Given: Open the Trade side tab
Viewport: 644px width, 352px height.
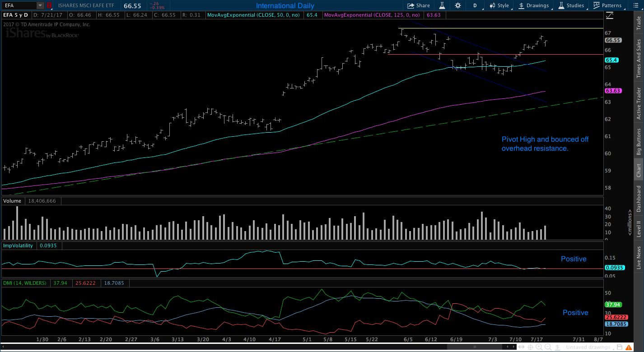Looking at the screenshot, I should pyautogui.click(x=639, y=23).
